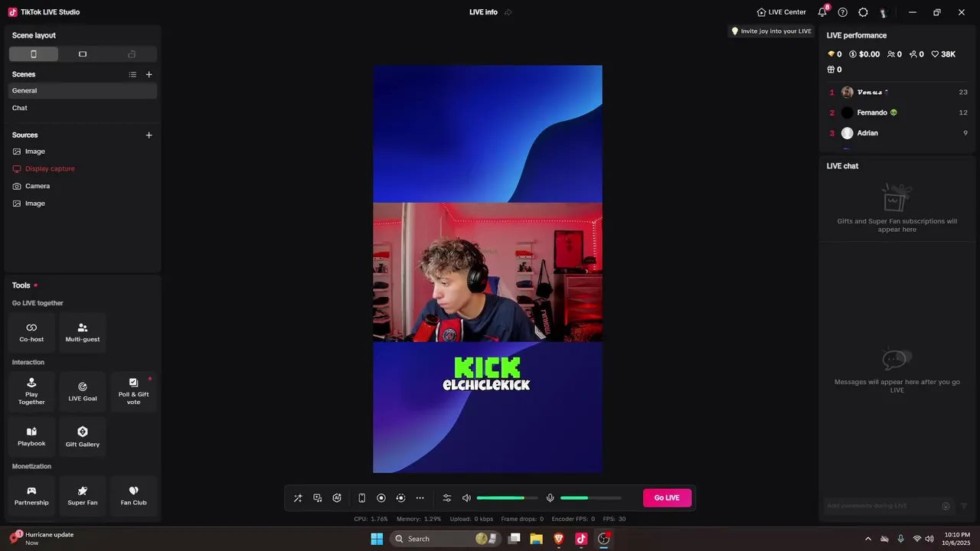Open the Hurricane update news widget
The image size is (980, 551).
point(42,539)
